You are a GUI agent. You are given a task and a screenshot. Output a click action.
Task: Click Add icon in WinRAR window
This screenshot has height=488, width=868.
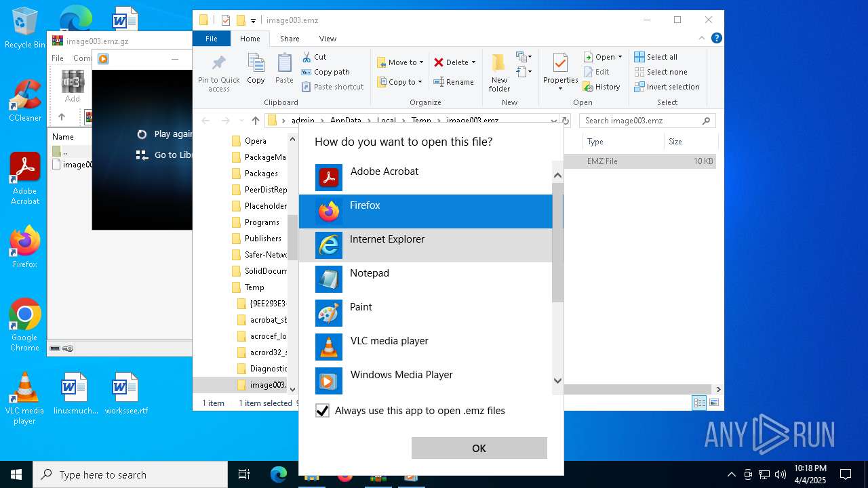(73, 87)
